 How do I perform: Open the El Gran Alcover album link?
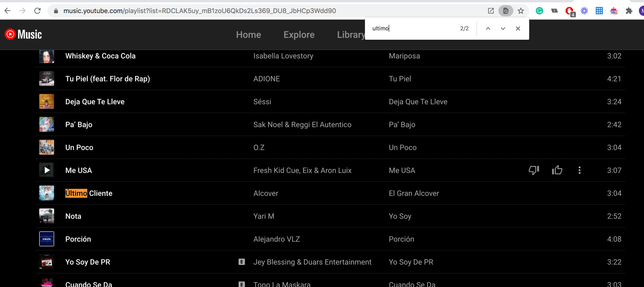coord(414,193)
